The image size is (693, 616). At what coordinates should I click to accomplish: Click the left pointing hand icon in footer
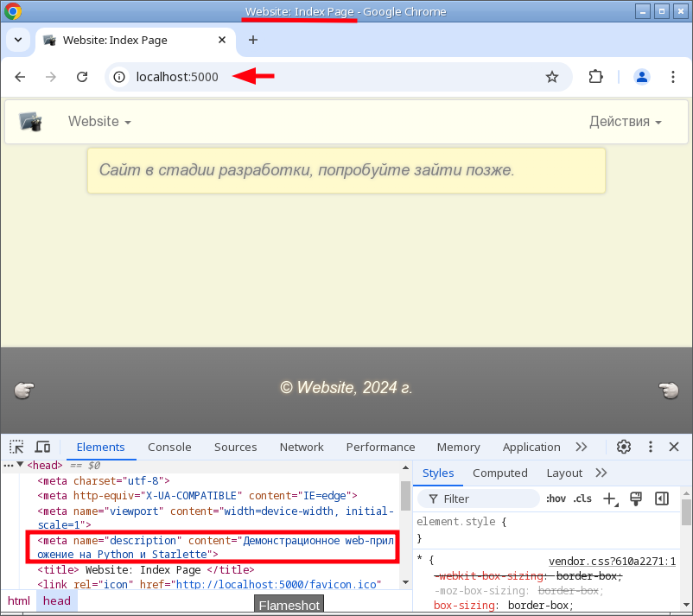point(24,390)
